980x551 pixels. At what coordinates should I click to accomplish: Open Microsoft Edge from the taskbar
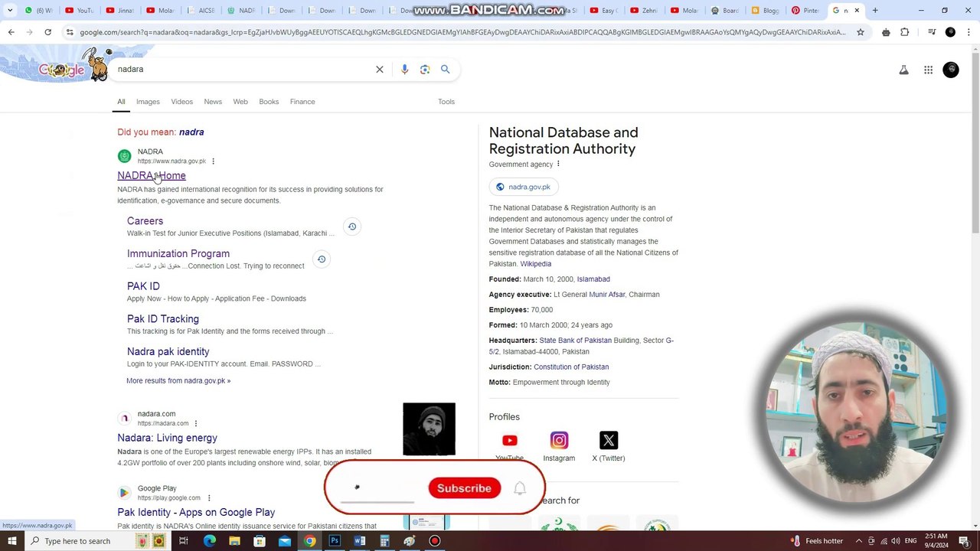coord(209,541)
